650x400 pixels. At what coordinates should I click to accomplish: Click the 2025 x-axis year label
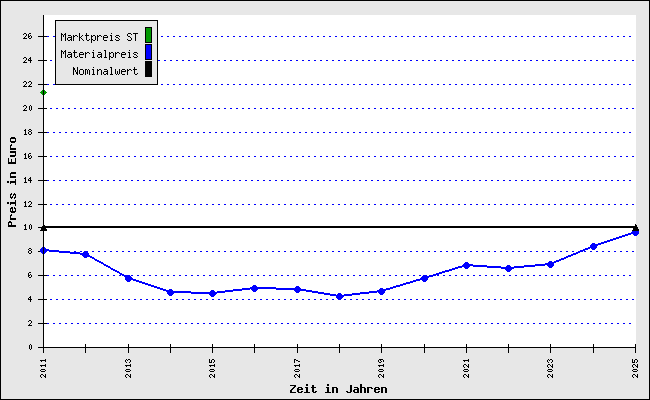[635, 368]
